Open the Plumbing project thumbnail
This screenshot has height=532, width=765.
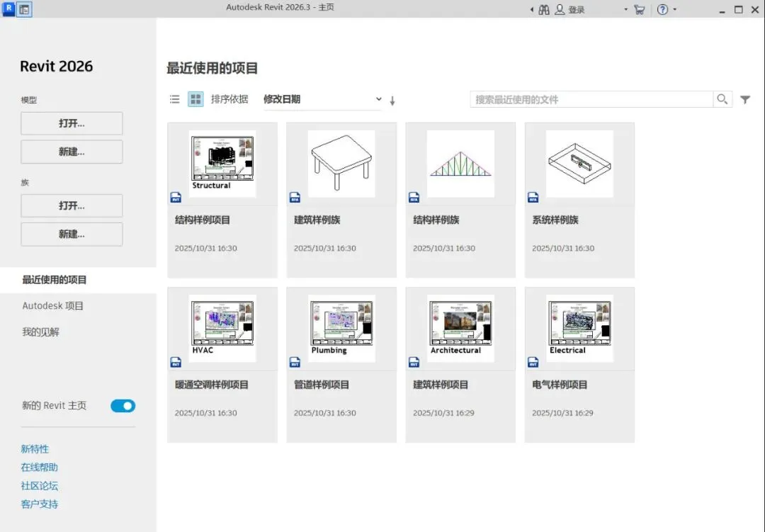341,329
